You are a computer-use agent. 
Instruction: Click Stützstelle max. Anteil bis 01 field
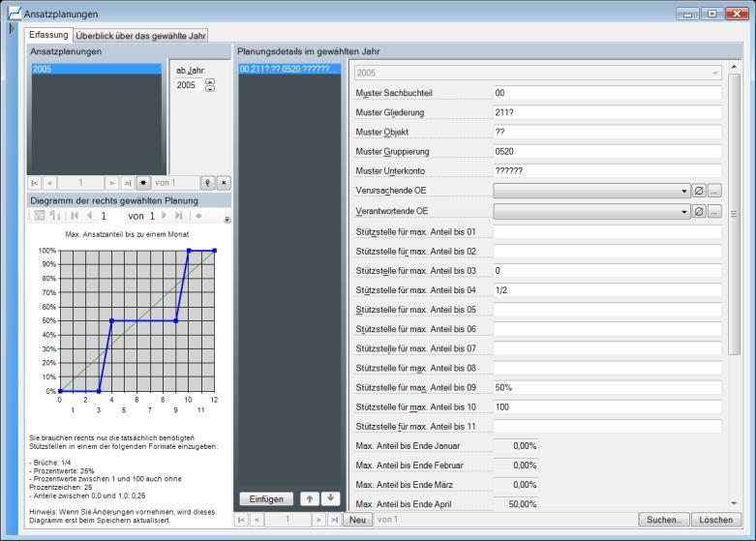click(x=608, y=232)
